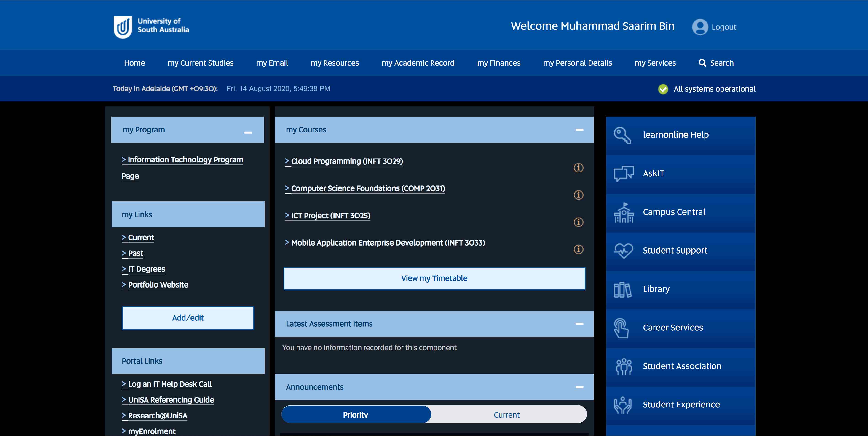Switch announcements to Current view
Viewport: 868px width, 436px height.
tap(507, 415)
